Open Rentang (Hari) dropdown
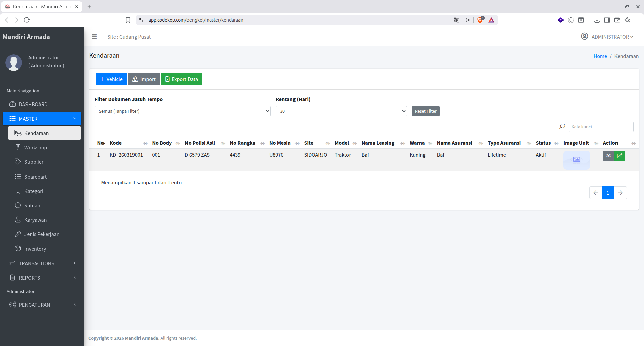 (341, 111)
